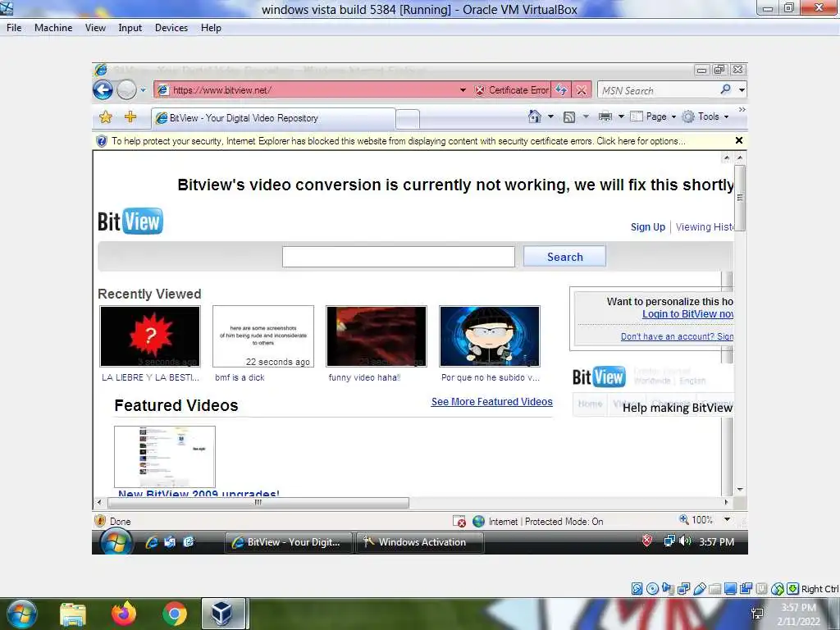Click the page vertical scrollbar down arrow

pos(740,489)
